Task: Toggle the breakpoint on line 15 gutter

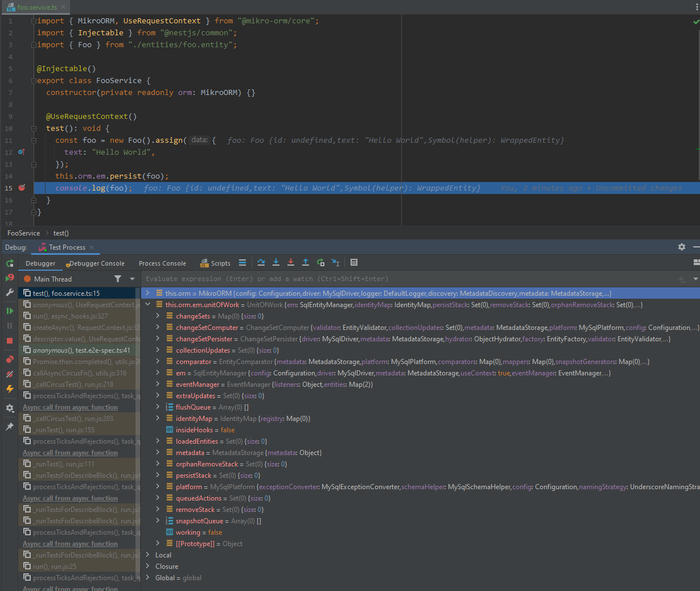Action: 22,188
